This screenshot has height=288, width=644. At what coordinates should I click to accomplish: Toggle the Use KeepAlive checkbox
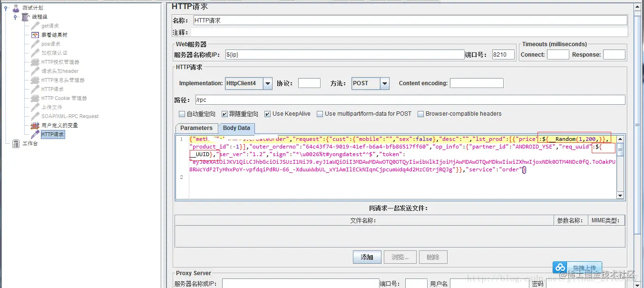coord(268,114)
